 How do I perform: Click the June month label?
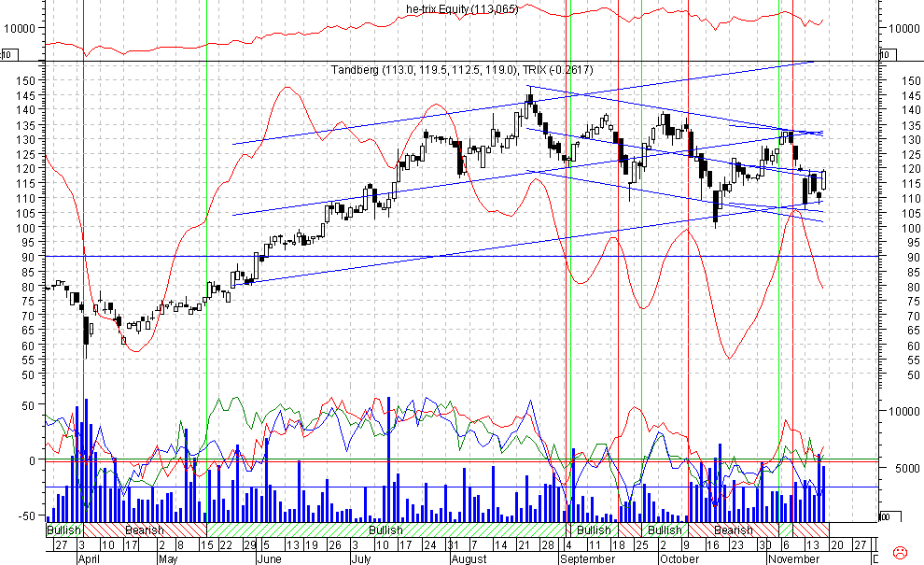(x=269, y=558)
